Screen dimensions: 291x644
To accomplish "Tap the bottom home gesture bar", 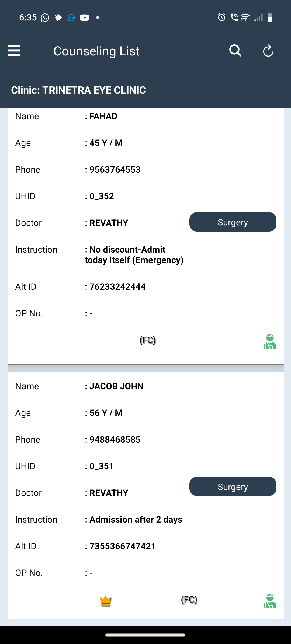I will (145, 635).
